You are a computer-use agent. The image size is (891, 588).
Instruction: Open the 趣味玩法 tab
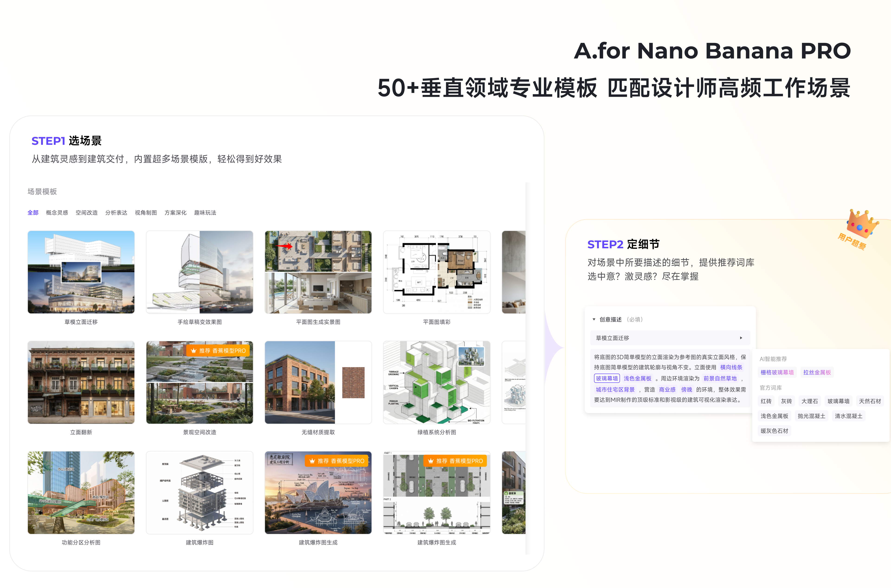(205, 213)
